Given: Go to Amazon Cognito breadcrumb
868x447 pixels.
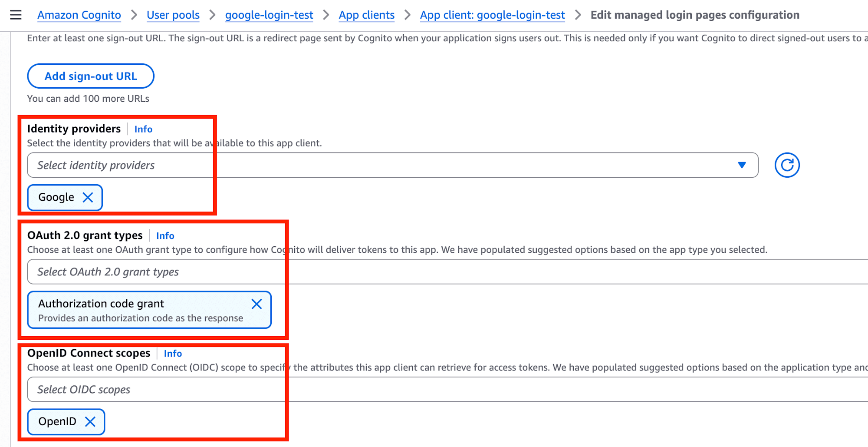Looking at the screenshot, I should (x=79, y=15).
